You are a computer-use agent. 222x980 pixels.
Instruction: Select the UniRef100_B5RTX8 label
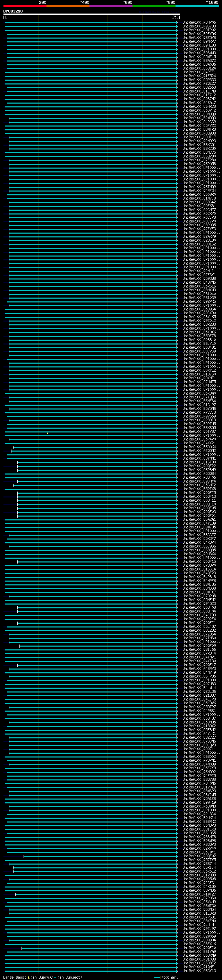pos(199,489)
